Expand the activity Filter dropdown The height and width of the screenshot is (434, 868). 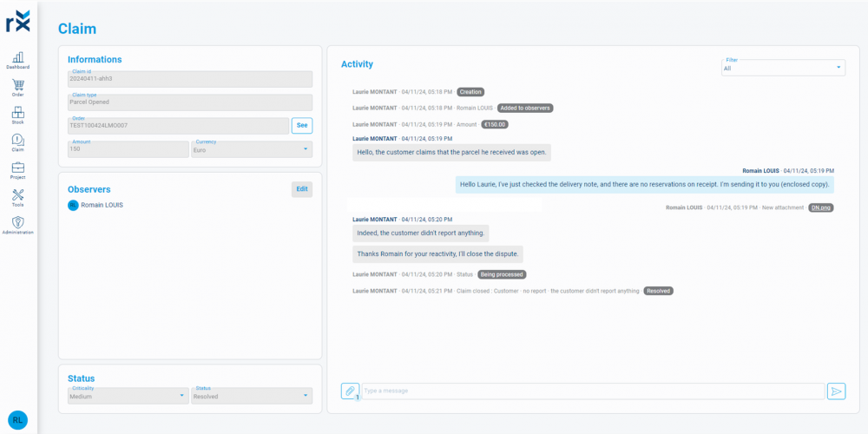point(783,68)
